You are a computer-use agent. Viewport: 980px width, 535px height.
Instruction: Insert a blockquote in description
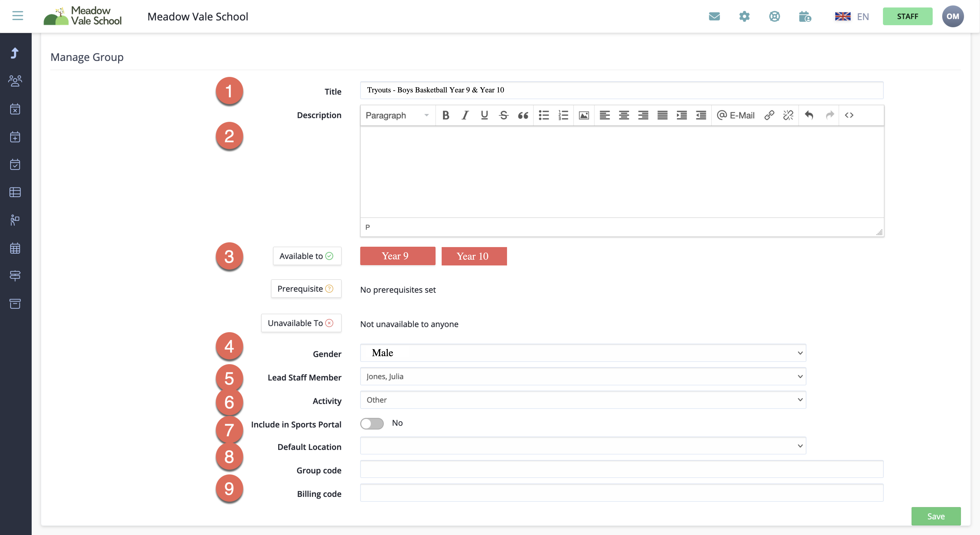[523, 115]
